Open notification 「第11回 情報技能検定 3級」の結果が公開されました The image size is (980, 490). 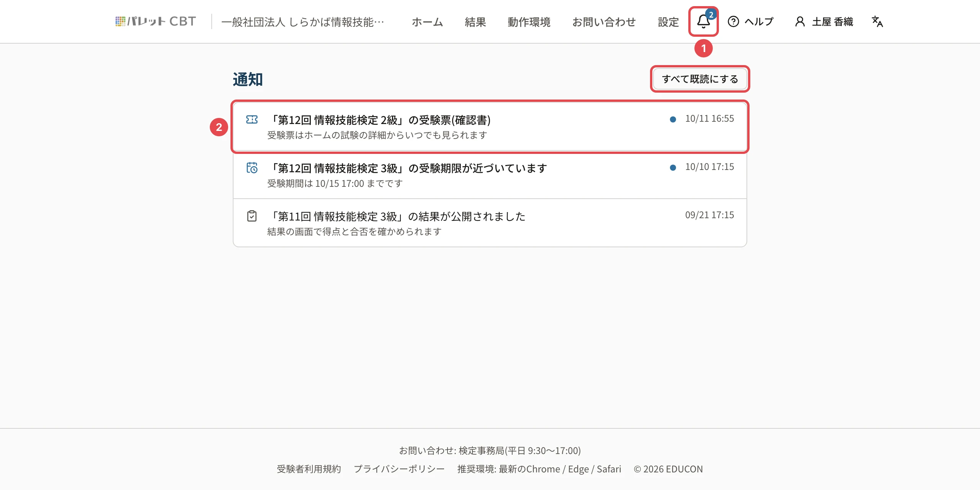click(x=490, y=223)
